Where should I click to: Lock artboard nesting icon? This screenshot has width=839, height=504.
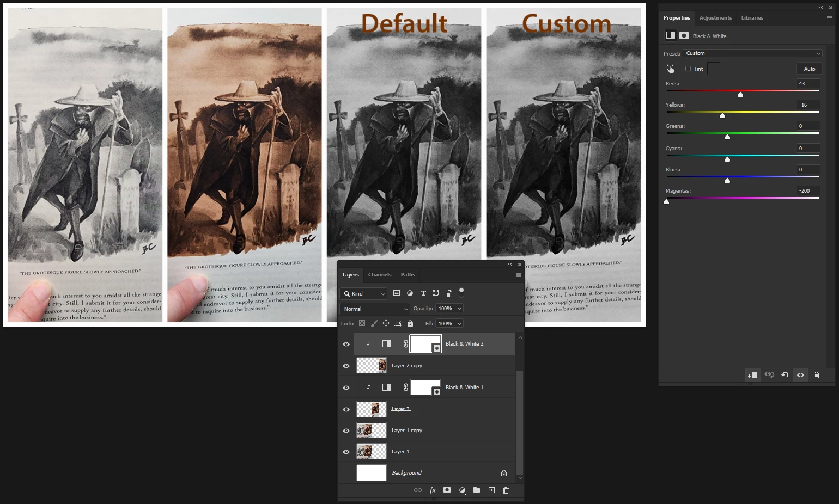coord(398,323)
